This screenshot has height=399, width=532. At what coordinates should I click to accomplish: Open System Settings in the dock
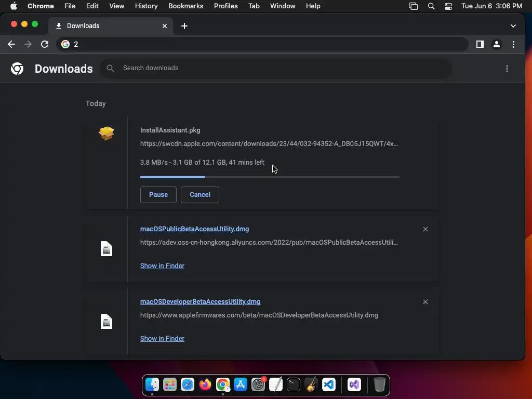click(258, 384)
